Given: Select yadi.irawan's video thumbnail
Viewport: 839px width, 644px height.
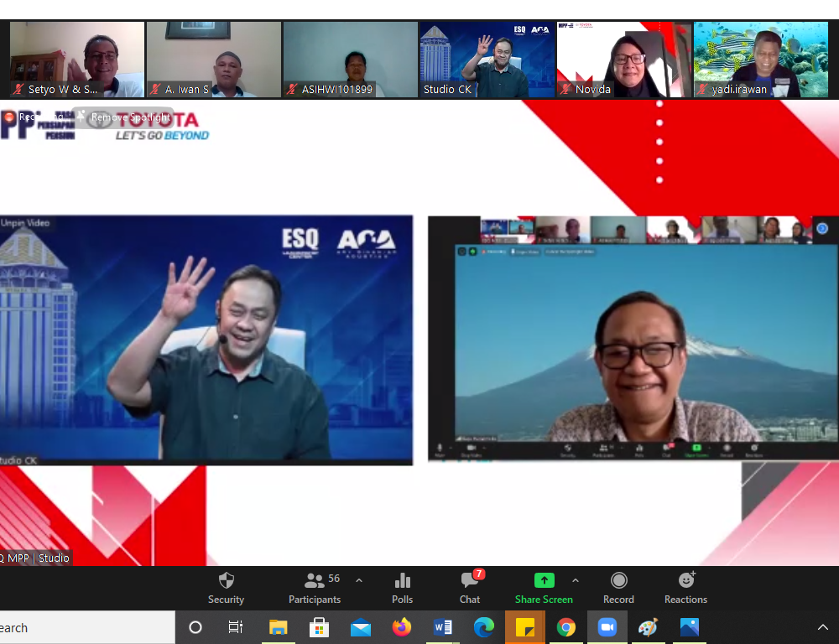Looking at the screenshot, I should 760,60.
